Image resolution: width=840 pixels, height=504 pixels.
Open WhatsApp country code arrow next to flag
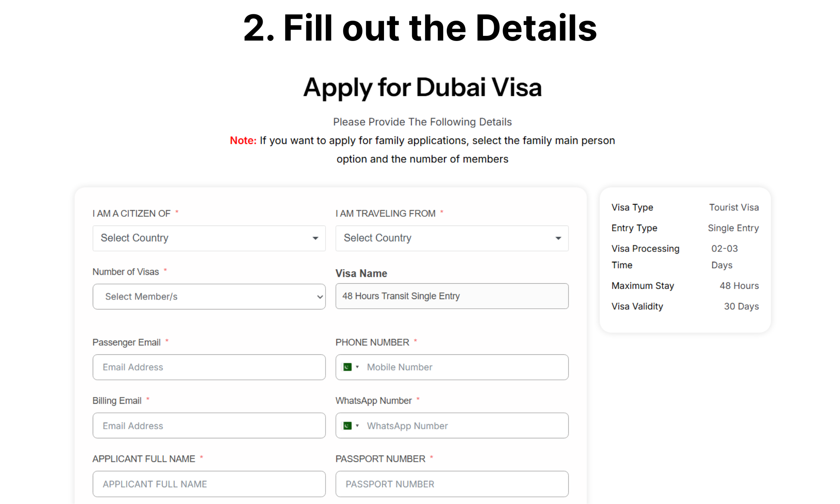click(x=357, y=426)
